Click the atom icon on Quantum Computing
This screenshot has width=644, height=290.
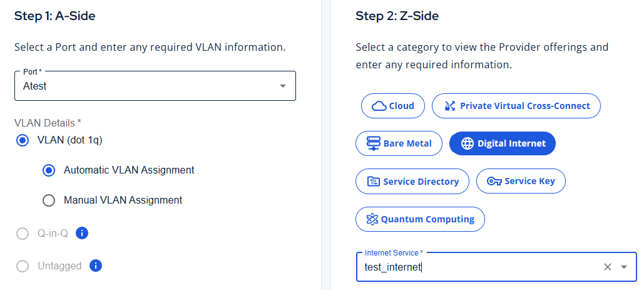(x=372, y=219)
